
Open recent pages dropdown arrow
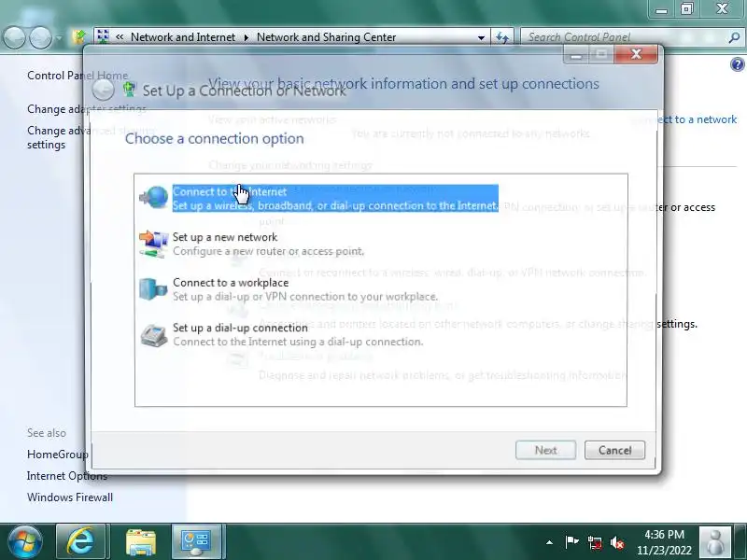[58, 37]
